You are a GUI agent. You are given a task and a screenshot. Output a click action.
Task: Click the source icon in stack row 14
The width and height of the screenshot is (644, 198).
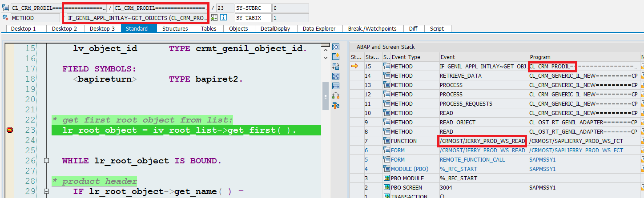point(386,75)
